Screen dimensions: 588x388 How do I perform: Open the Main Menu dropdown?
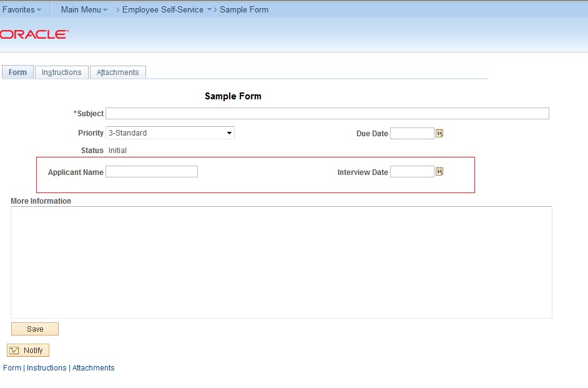[82, 9]
